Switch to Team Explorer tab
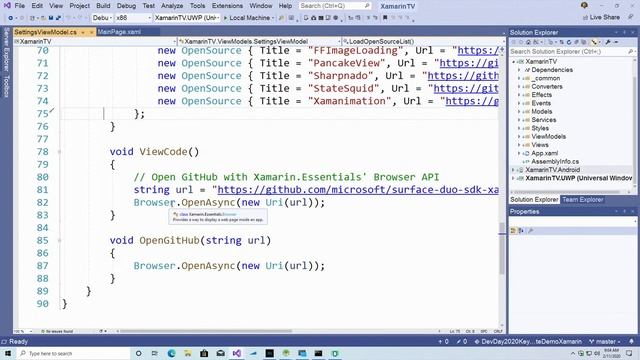640x360 pixels. click(582, 200)
